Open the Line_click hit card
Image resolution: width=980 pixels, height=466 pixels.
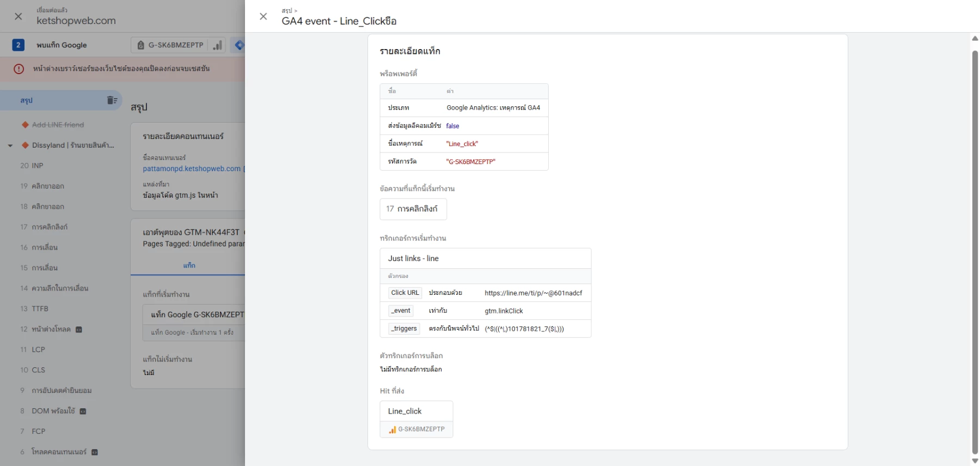point(416,419)
